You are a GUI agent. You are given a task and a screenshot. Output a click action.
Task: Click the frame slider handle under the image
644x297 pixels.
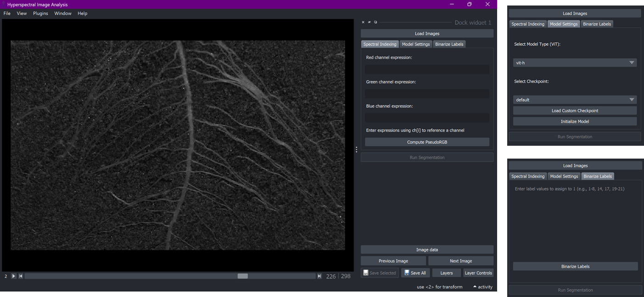(242, 276)
